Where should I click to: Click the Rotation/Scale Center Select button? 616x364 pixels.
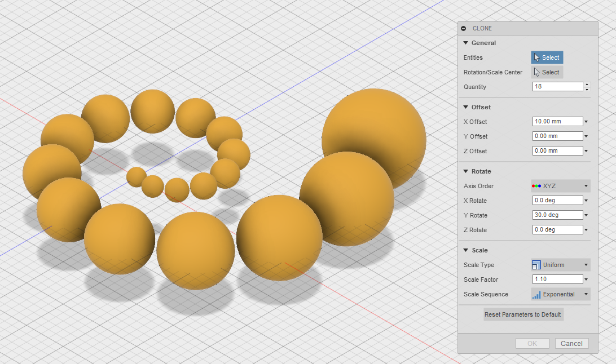point(547,72)
